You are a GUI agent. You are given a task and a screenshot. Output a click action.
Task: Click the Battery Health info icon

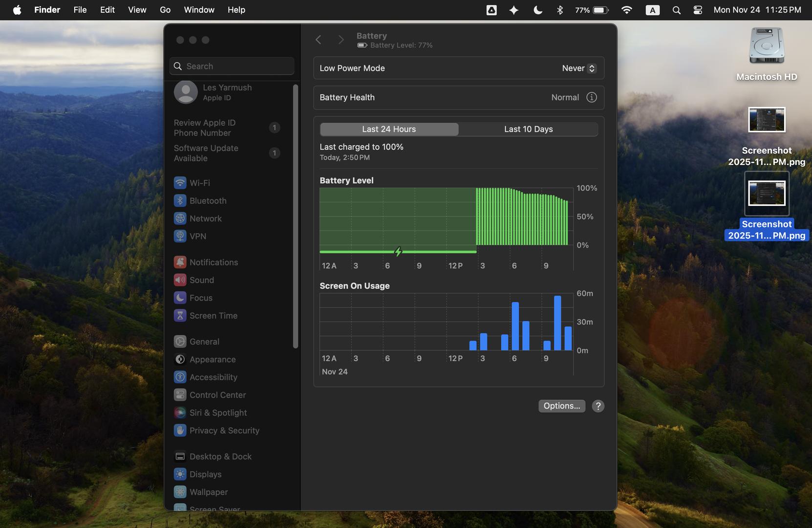tap(591, 97)
